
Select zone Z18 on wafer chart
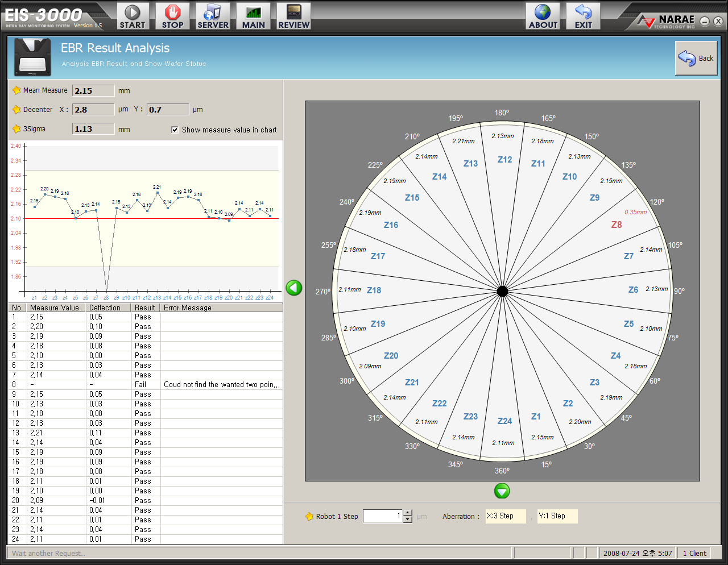[x=374, y=290]
